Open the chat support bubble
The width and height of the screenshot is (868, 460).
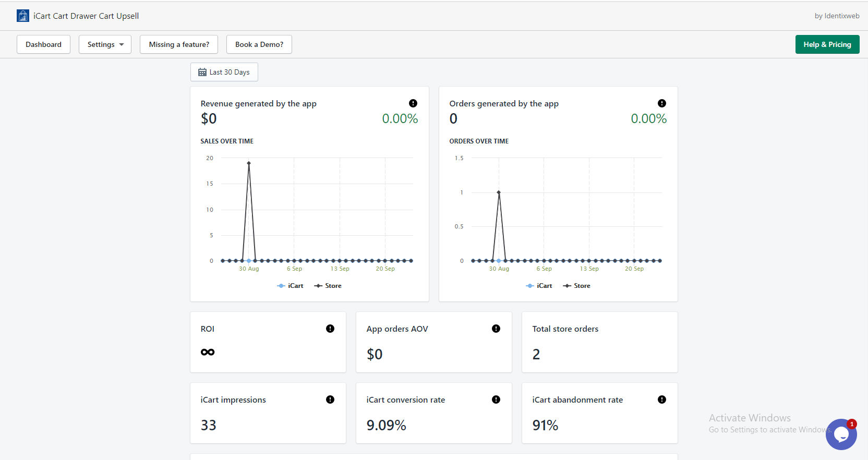[841, 434]
